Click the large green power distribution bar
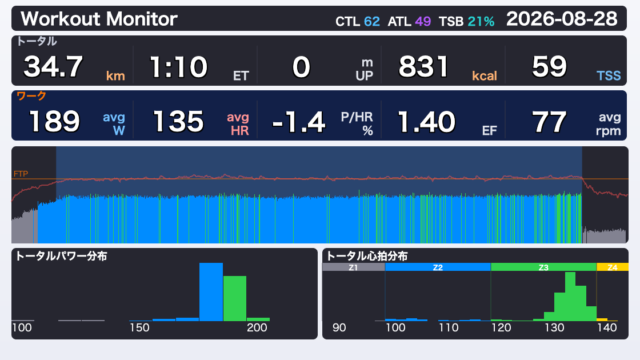640x360 pixels. (235, 298)
